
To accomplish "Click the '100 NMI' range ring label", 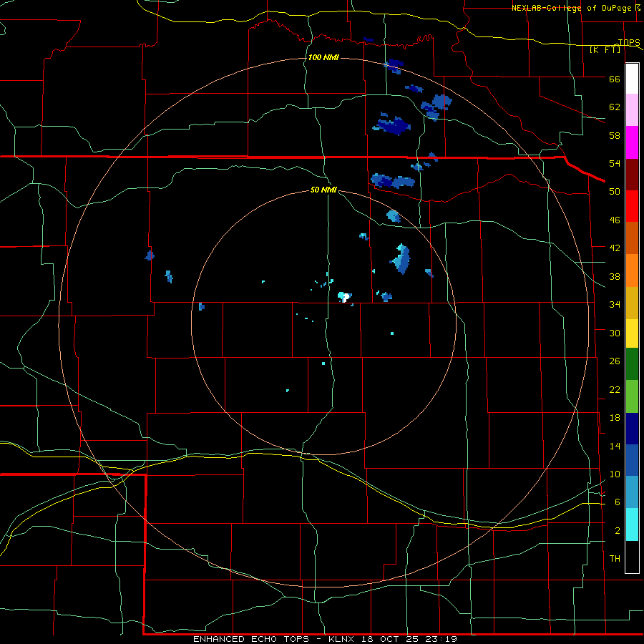I will [x=323, y=57].
